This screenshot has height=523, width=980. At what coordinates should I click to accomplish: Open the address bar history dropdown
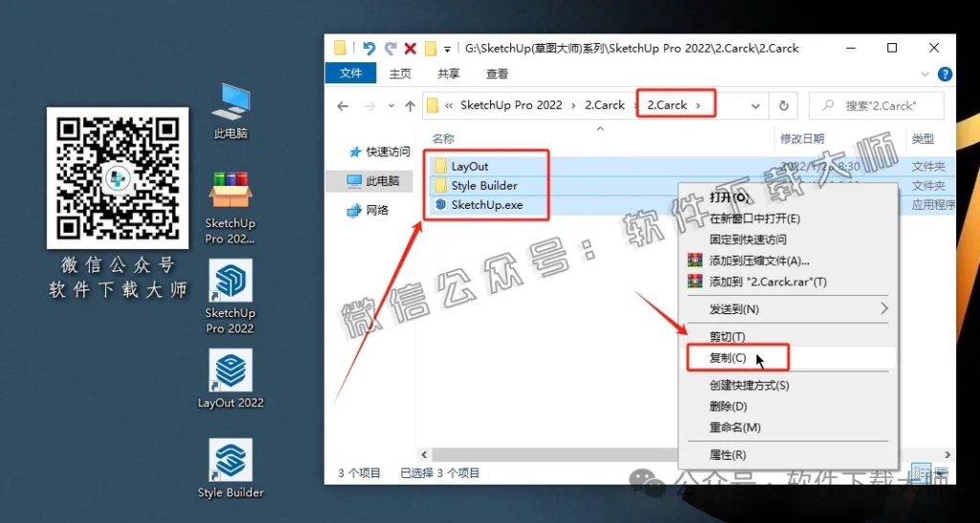(x=756, y=106)
